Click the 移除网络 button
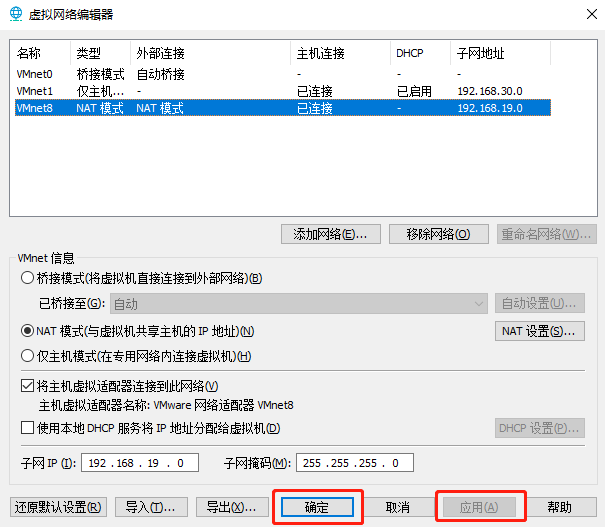The width and height of the screenshot is (605, 527). [438, 234]
